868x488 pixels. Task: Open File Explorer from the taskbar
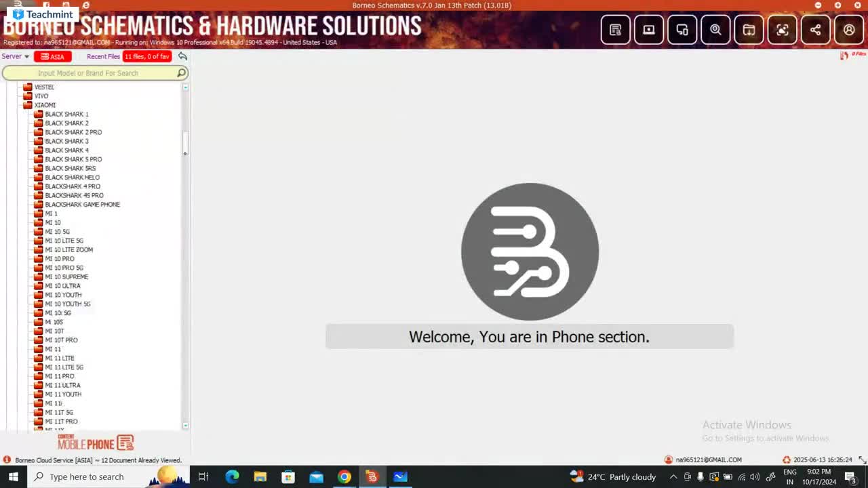pyautogui.click(x=260, y=476)
